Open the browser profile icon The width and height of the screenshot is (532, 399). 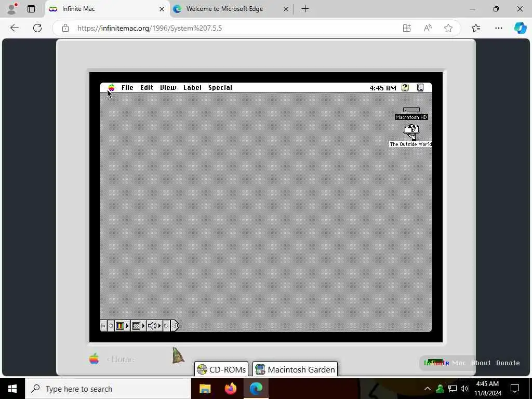point(12,9)
